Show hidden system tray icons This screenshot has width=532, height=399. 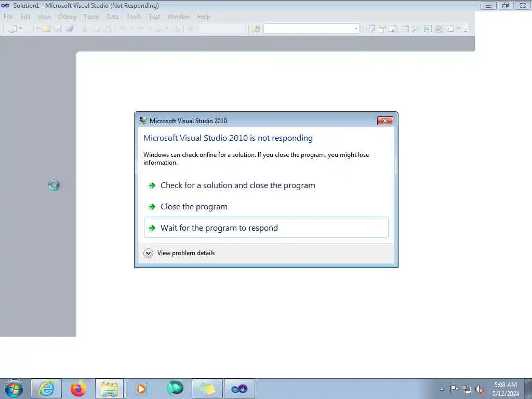click(442, 389)
